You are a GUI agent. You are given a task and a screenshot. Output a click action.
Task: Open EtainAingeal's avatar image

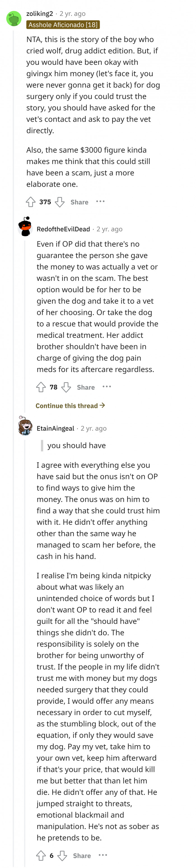point(25,426)
